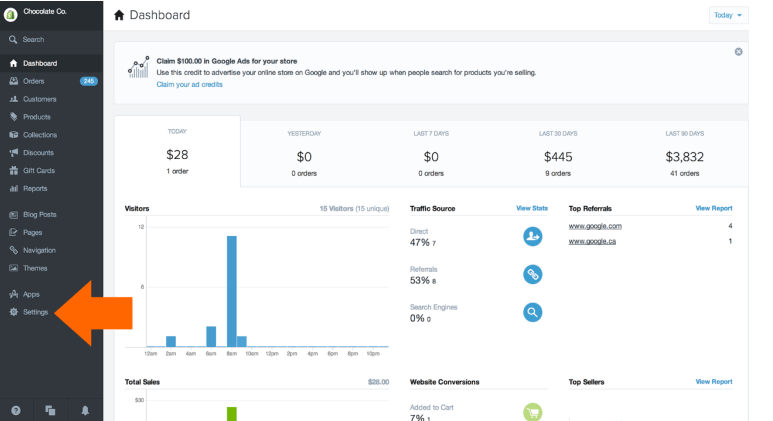The height and width of the screenshot is (421, 773).
Task: Click the Direct traffic person icon
Action: point(532,236)
